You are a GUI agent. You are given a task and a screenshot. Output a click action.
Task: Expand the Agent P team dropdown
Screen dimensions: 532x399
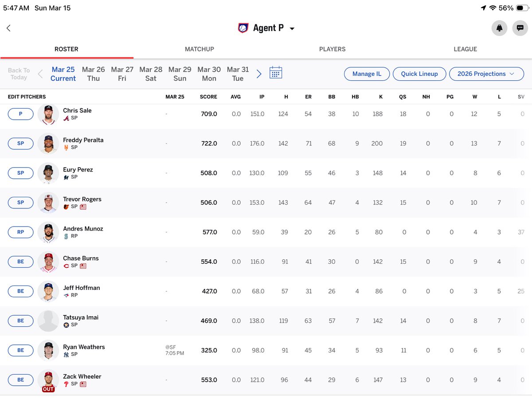point(292,29)
